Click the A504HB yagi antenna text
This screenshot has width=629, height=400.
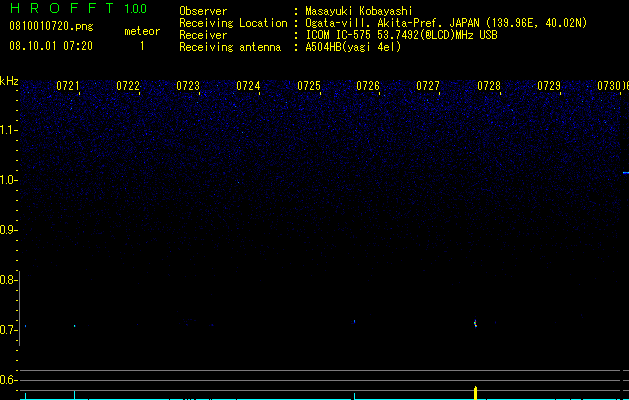(353, 47)
